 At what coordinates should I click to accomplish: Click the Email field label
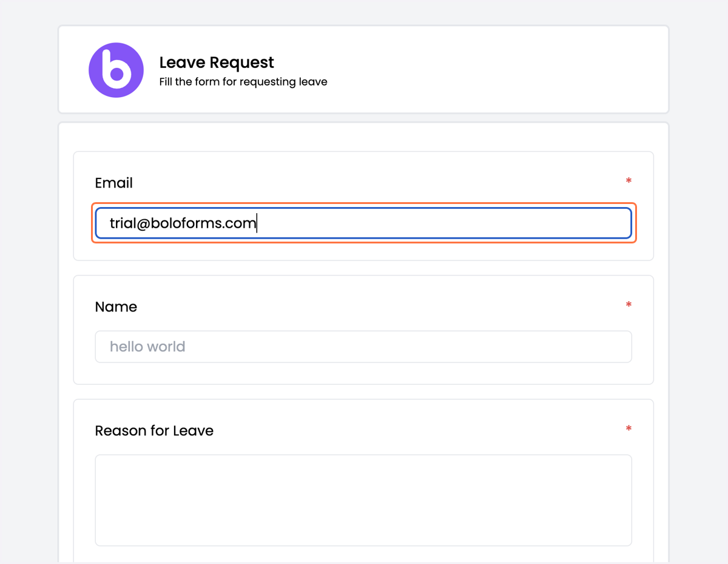pos(113,183)
